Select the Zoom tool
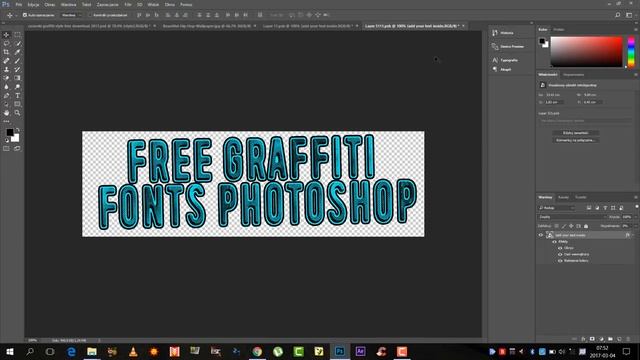The height and width of the screenshot is (360, 640). (x=18, y=113)
